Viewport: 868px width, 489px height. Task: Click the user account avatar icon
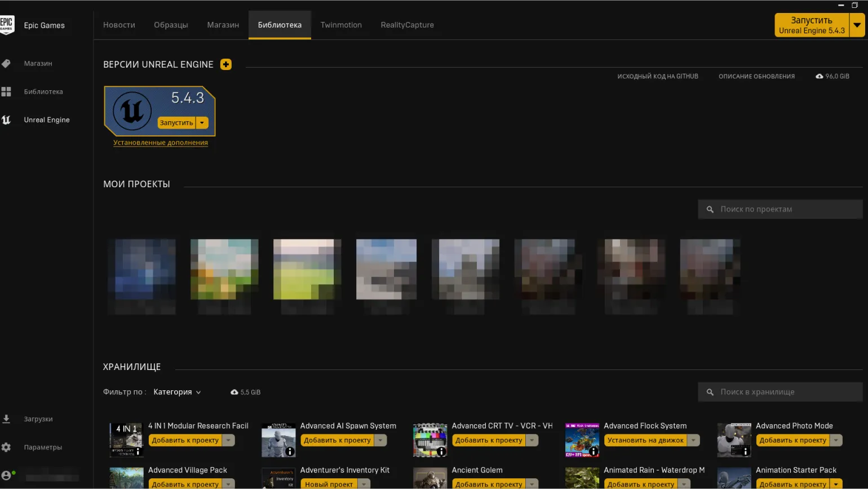pos(6,475)
